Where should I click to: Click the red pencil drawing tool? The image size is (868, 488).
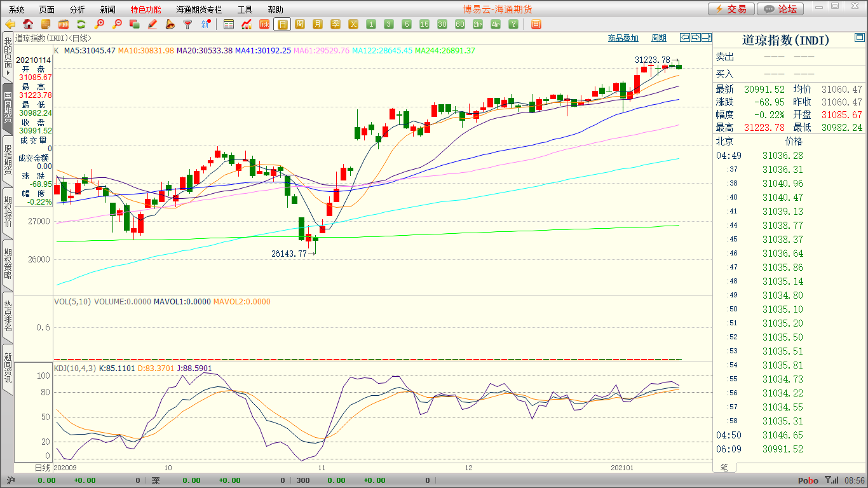[153, 24]
